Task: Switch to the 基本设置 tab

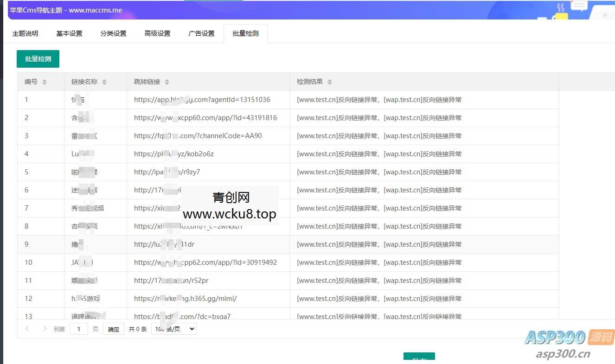Action: tap(69, 33)
